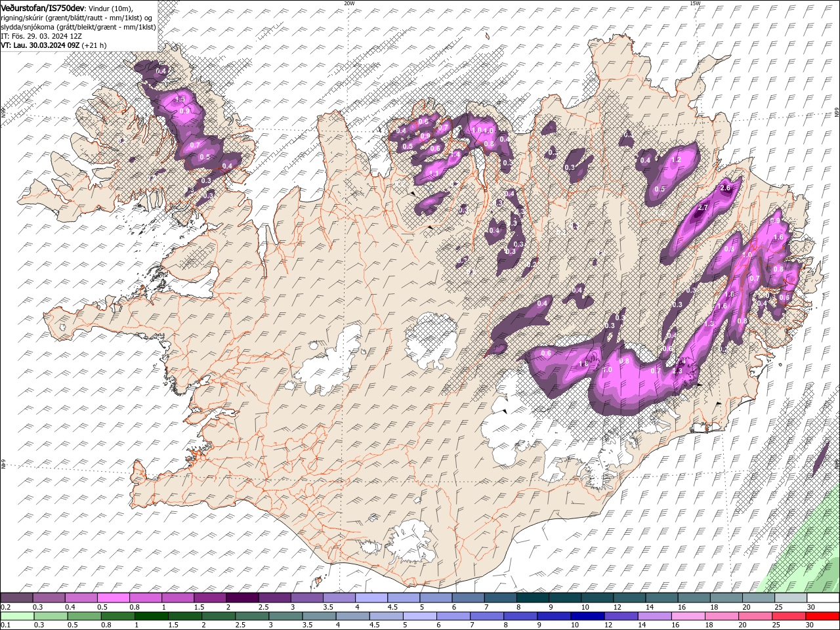Click the 2.3 snowfall value in southeast
This screenshot has height=630, width=840.
click(x=678, y=371)
